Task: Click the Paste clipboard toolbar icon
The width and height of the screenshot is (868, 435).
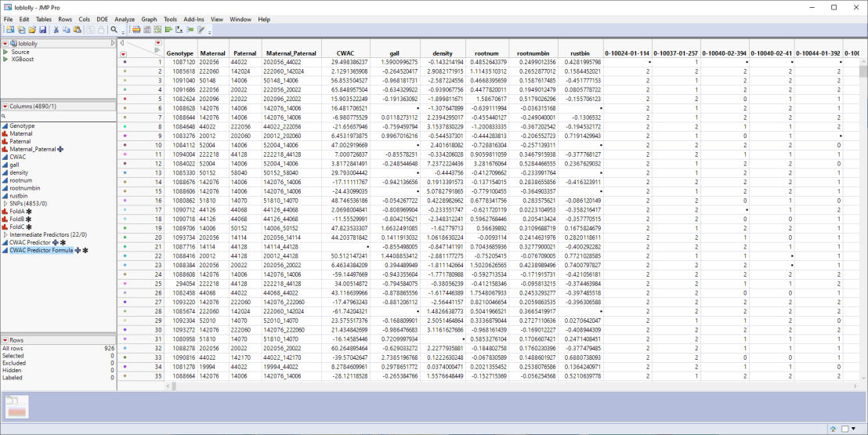Action: 76,30
